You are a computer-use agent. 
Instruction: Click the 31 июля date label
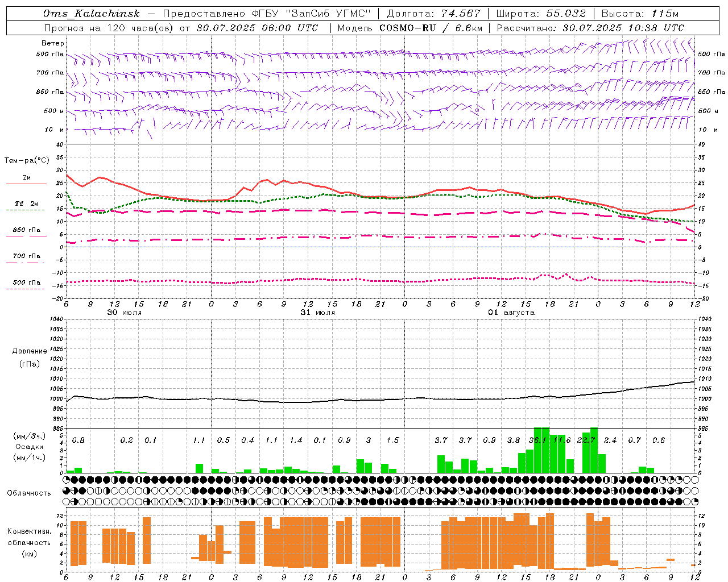(x=318, y=313)
